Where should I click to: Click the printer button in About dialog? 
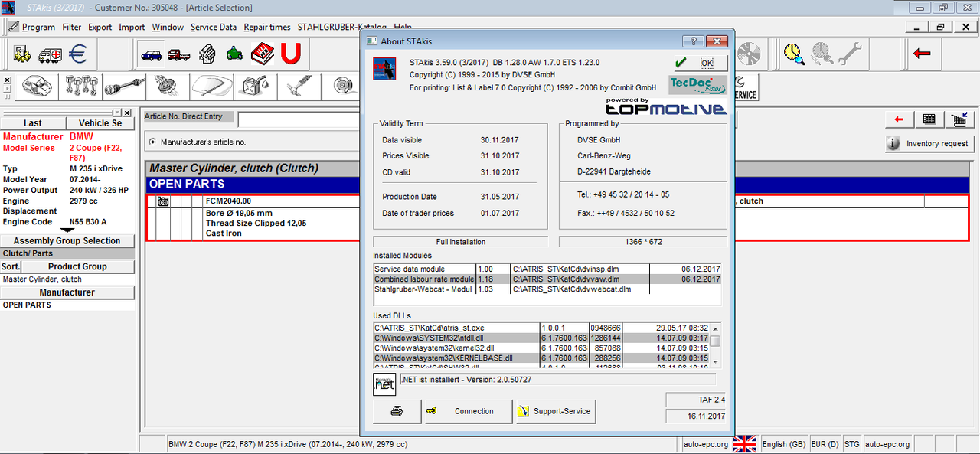(397, 411)
